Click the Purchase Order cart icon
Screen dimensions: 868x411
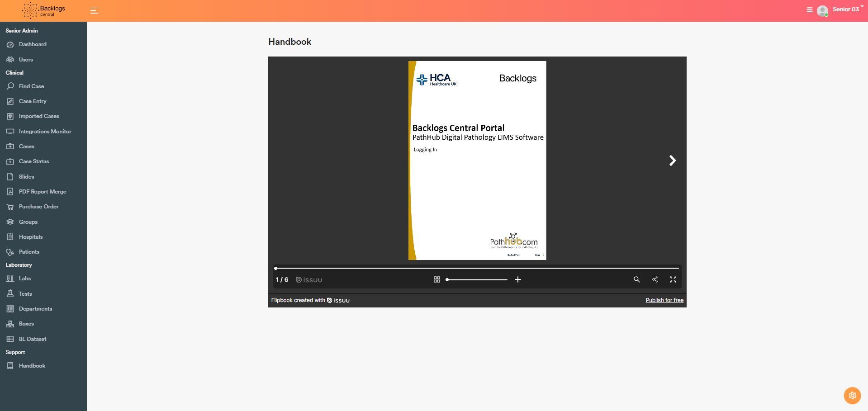(x=10, y=207)
